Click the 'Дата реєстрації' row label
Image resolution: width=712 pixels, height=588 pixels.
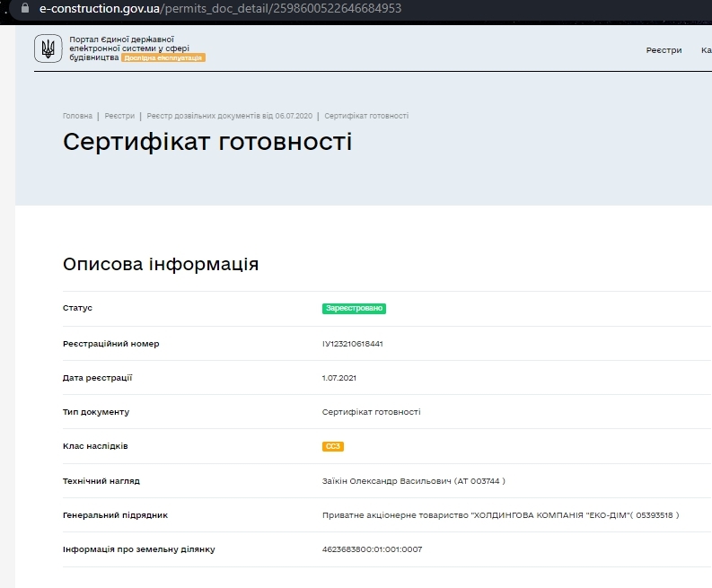[97, 378]
